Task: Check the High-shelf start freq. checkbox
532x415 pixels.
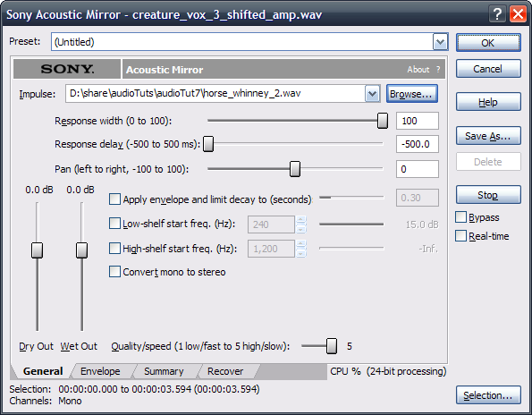Action: click(x=114, y=249)
